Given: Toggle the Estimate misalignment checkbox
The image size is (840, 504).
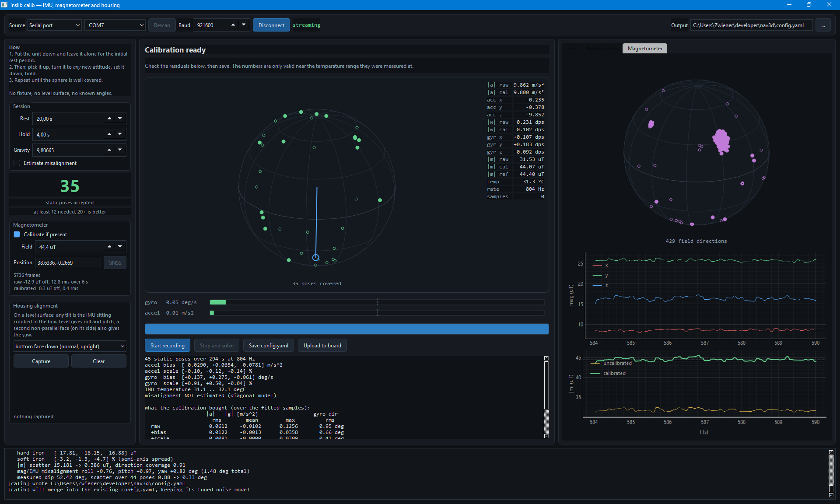Looking at the screenshot, I should click(17, 163).
